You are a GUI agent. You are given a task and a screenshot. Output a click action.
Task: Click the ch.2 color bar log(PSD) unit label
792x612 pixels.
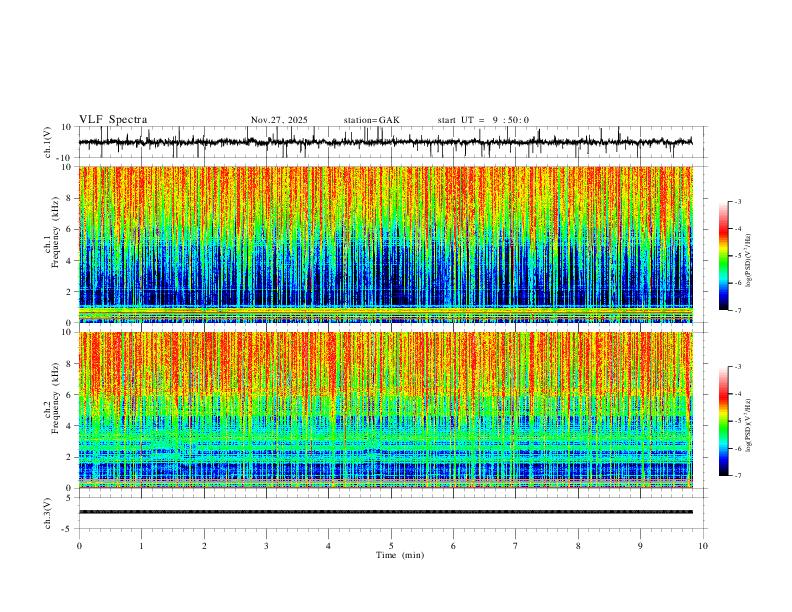749,425
